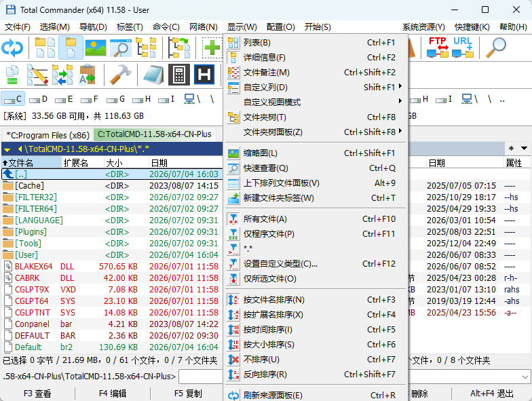
Task: Click the command line input field
Action: 201,377
